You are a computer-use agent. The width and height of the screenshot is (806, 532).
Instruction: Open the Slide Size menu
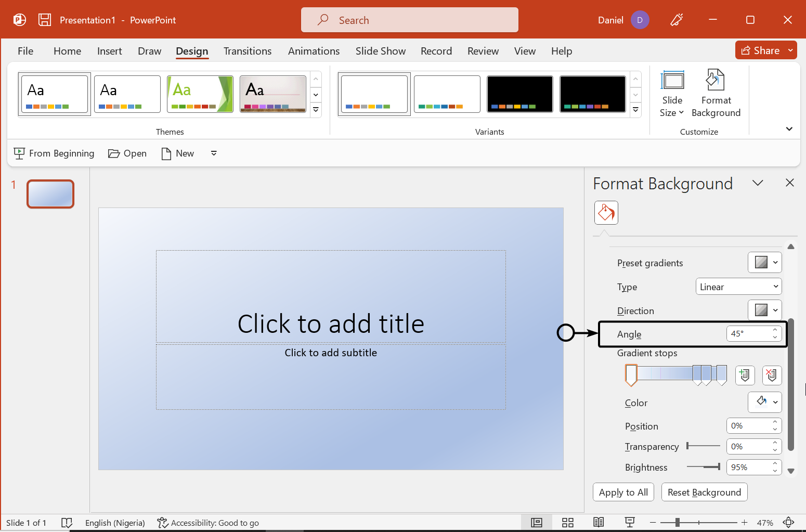pos(672,93)
